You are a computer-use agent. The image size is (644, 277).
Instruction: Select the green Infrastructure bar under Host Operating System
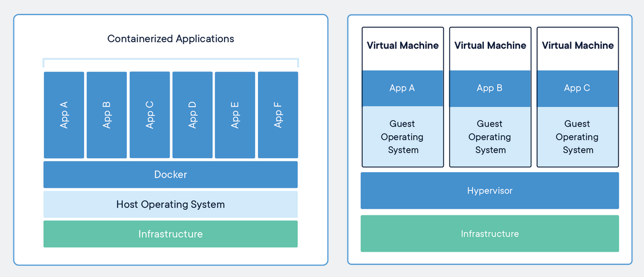coord(170,234)
